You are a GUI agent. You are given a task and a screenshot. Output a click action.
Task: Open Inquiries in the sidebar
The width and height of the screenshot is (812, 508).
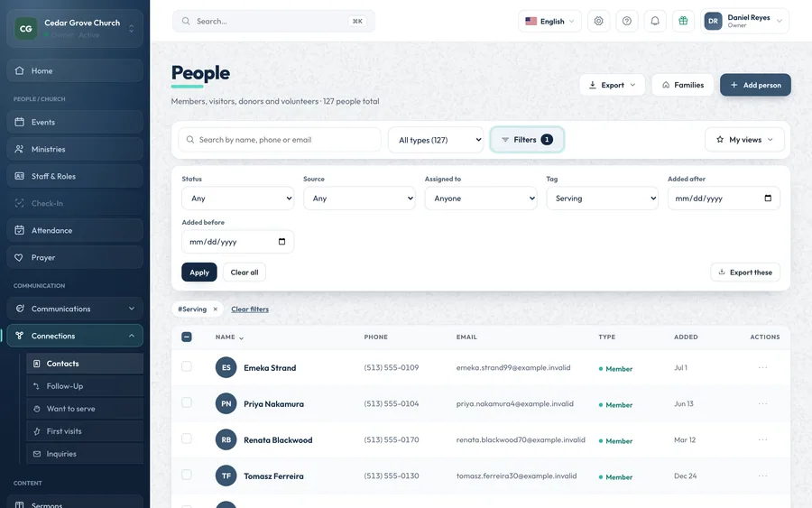coord(85,454)
